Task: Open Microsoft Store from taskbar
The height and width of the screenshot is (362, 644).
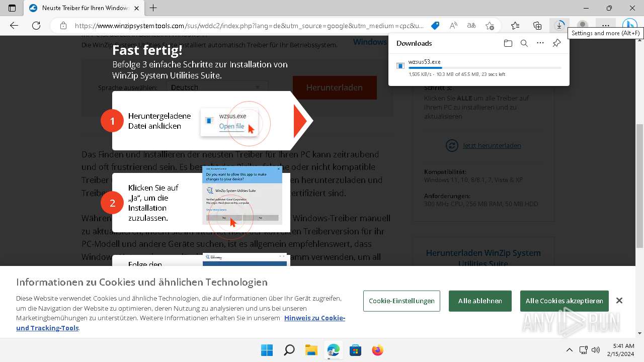Action: coord(356,350)
